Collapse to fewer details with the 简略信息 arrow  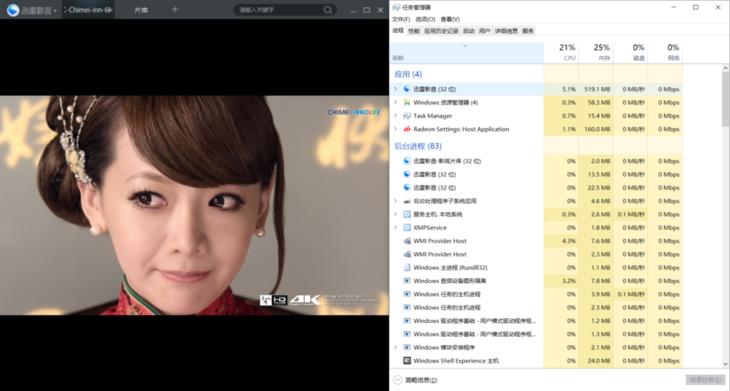(x=398, y=380)
